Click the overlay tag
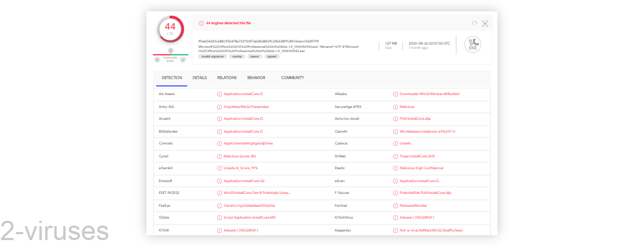 tap(237, 56)
